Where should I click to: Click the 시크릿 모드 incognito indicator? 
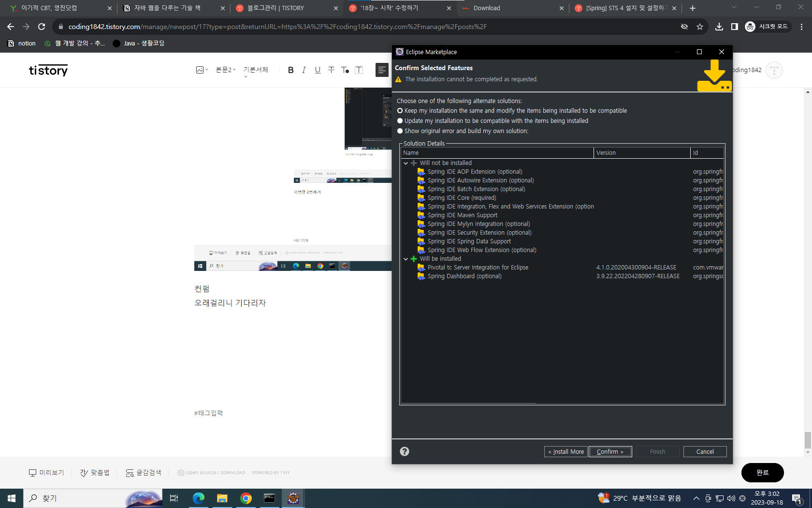pos(767,27)
